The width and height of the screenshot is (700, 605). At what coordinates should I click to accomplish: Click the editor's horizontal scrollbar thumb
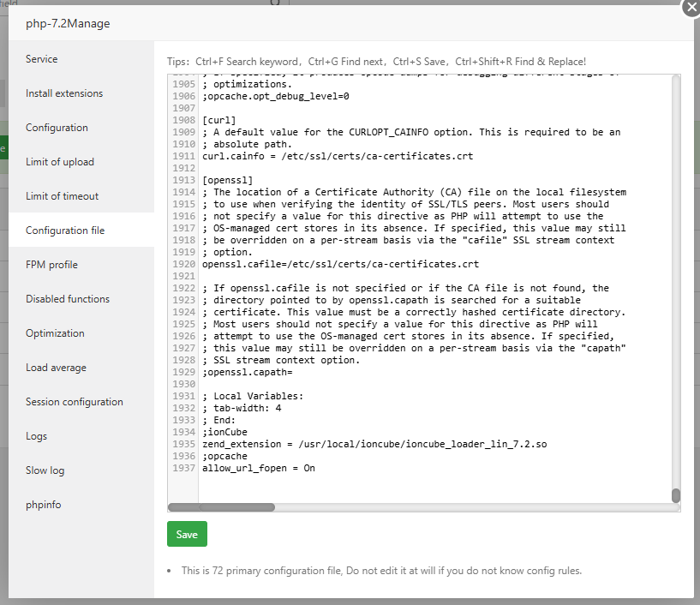coord(221,507)
